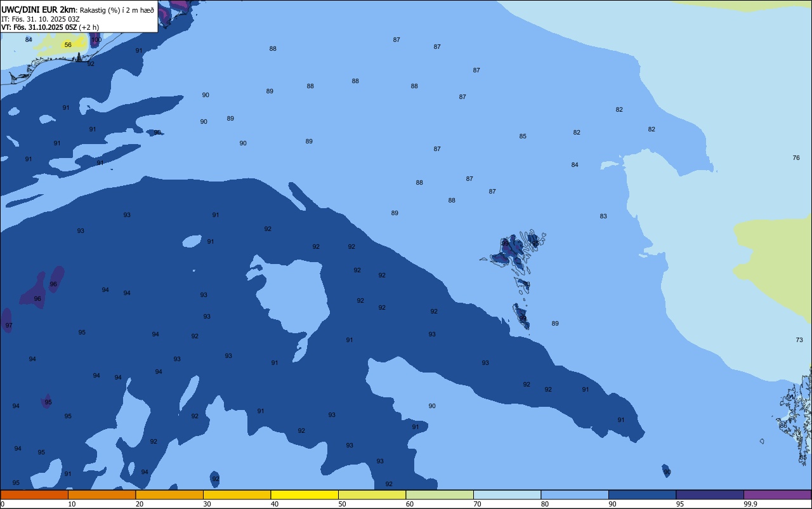The height and width of the screenshot is (509, 812).
Task: Click the 50 tick label on the color scale
Action: click(x=343, y=504)
